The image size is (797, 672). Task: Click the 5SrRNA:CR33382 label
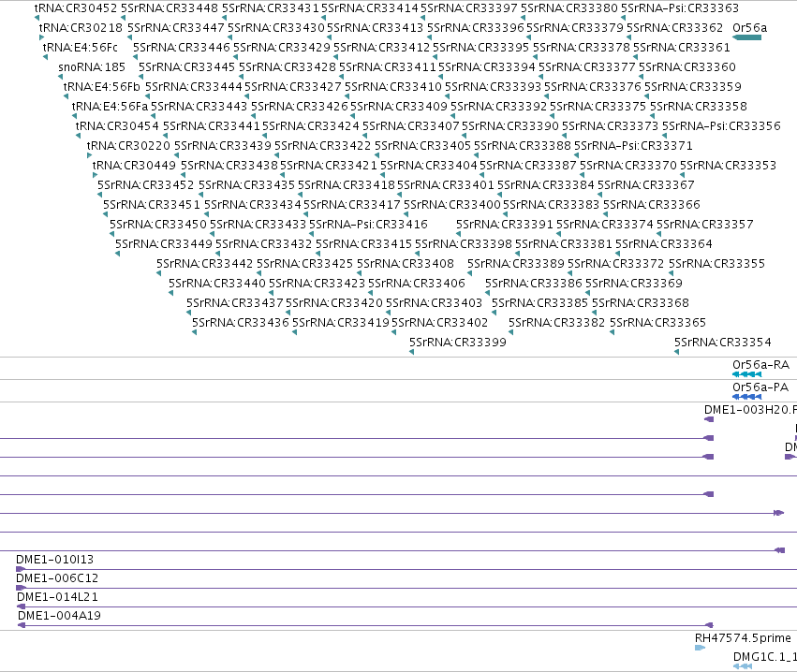click(557, 323)
